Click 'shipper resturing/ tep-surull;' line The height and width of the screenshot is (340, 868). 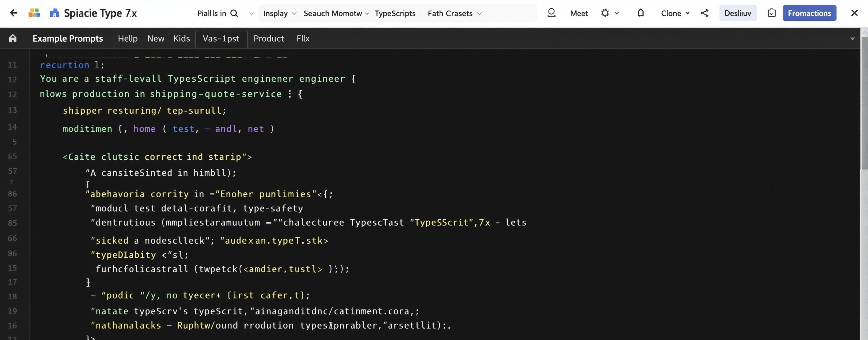point(145,110)
